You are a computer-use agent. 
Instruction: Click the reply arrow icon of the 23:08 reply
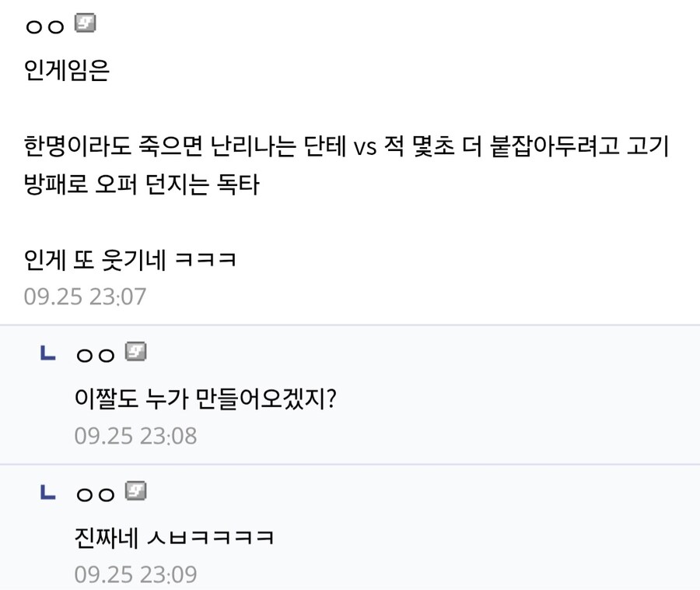coord(47,354)
